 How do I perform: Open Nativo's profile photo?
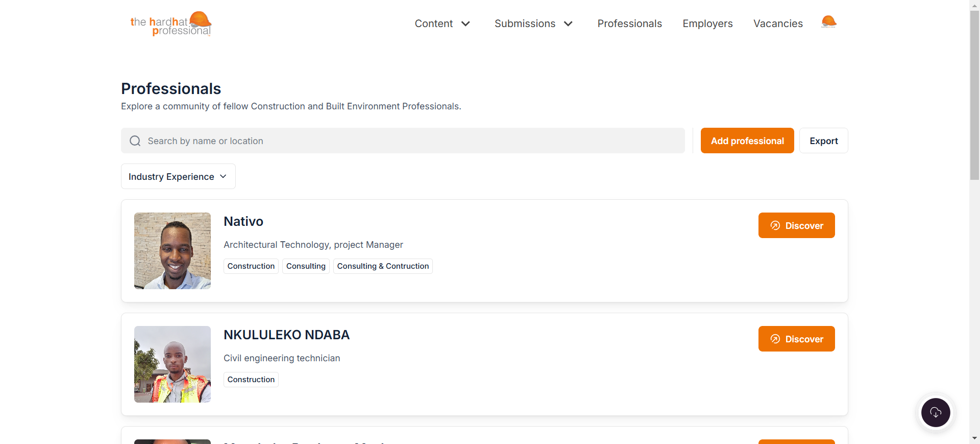pos(173,251)
